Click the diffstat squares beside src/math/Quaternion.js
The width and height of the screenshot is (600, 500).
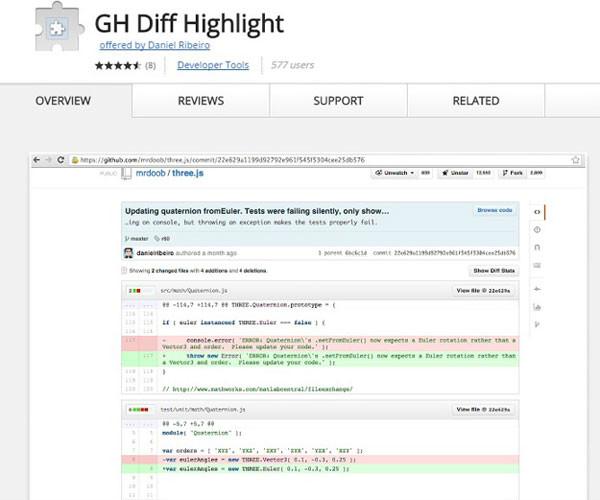pos(135,291)
